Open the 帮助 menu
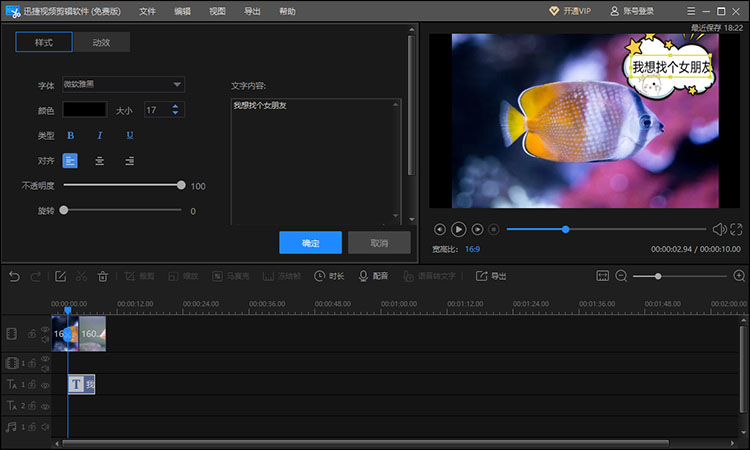Image resolution: width=750 pixels, height=450 pixels. click(x=287, y=11)
